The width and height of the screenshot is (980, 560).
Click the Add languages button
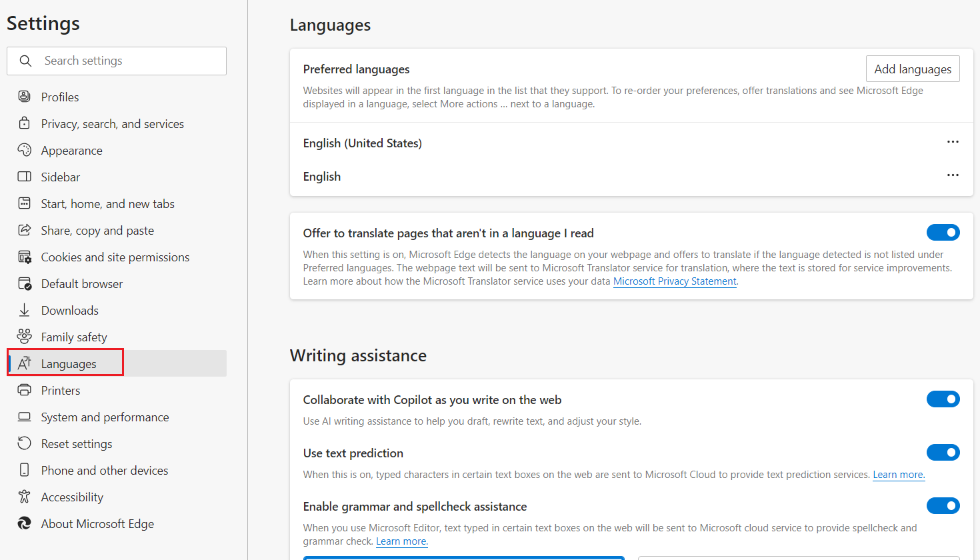[912, 69]
